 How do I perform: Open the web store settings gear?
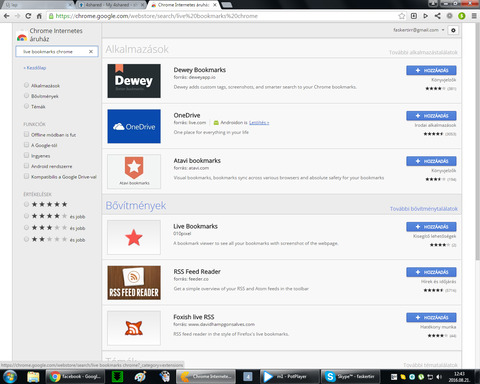453,30
